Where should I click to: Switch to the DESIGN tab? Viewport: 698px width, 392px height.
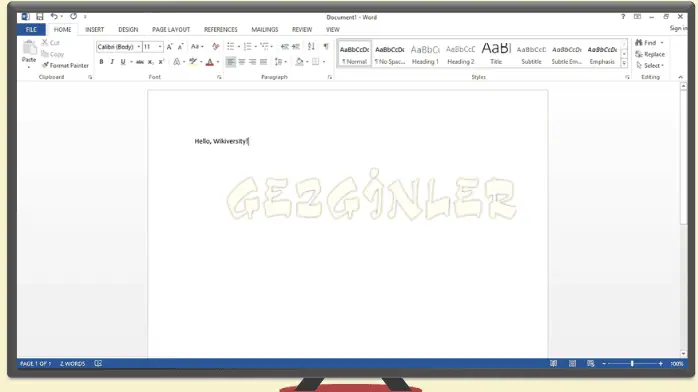click(x=128, y=29)
